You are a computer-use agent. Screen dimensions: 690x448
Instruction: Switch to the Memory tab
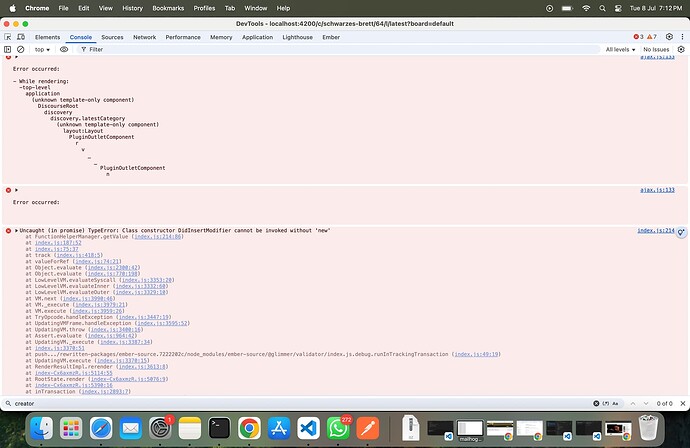[221, 37]
